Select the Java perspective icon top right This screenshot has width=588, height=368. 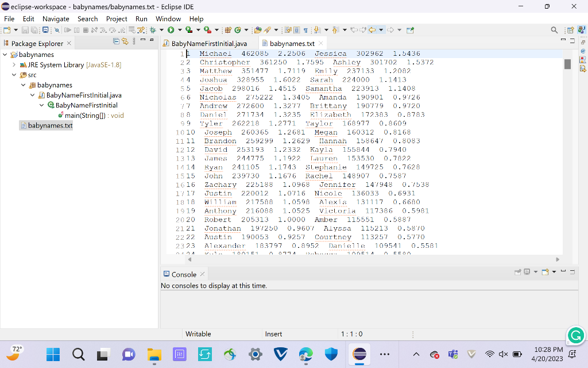click(x=581, y=30)
